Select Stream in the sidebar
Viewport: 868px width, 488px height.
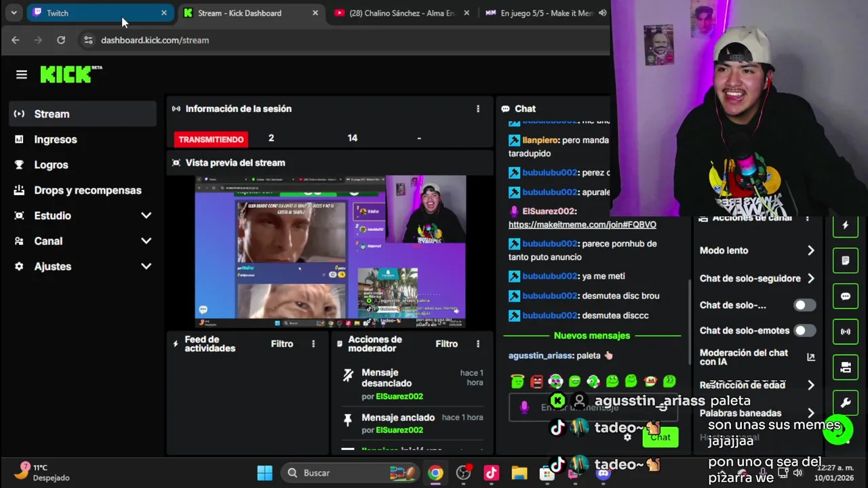pos(83,114)
